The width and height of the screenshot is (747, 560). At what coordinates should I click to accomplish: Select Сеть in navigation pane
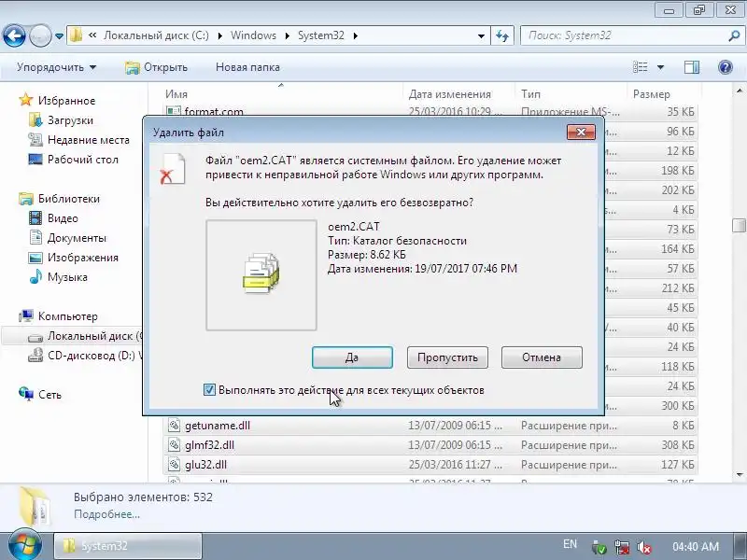(x=50, y=394)
